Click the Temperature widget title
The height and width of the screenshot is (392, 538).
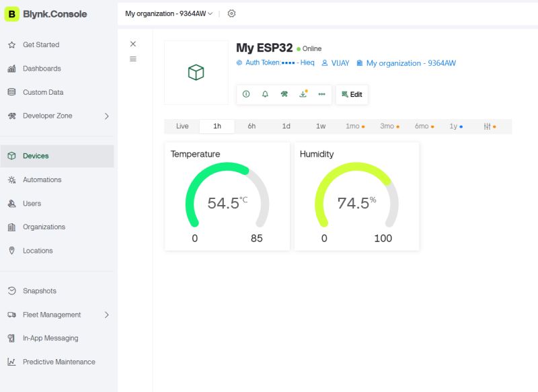195,154
